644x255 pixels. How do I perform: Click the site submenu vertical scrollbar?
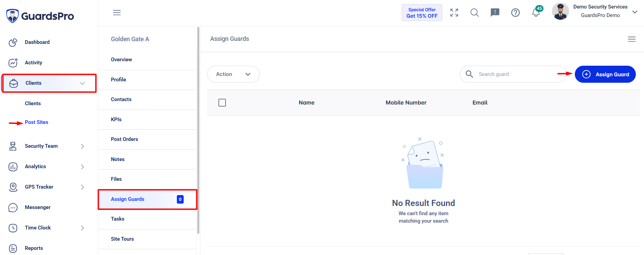[x=198, y=130]
